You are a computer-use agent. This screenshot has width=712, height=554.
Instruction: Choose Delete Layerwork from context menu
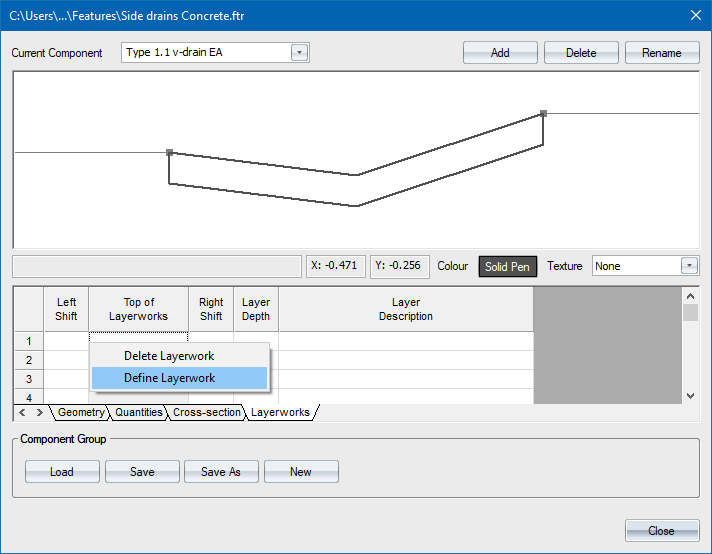click(169, 356)
